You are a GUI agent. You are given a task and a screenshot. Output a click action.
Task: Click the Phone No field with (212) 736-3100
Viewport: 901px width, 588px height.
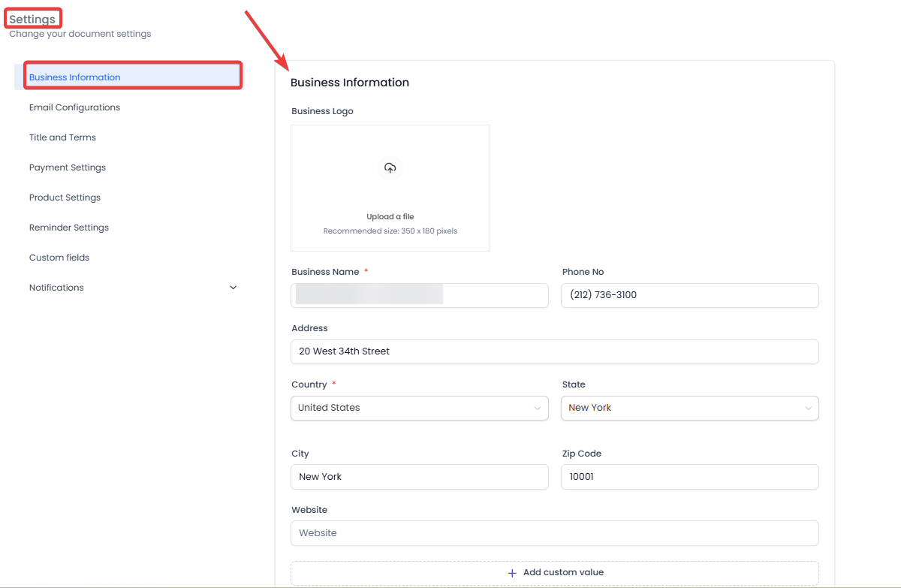coord(690,295)
